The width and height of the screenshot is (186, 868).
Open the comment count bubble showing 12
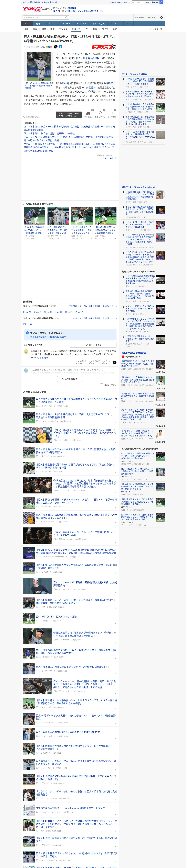(43, 47)
